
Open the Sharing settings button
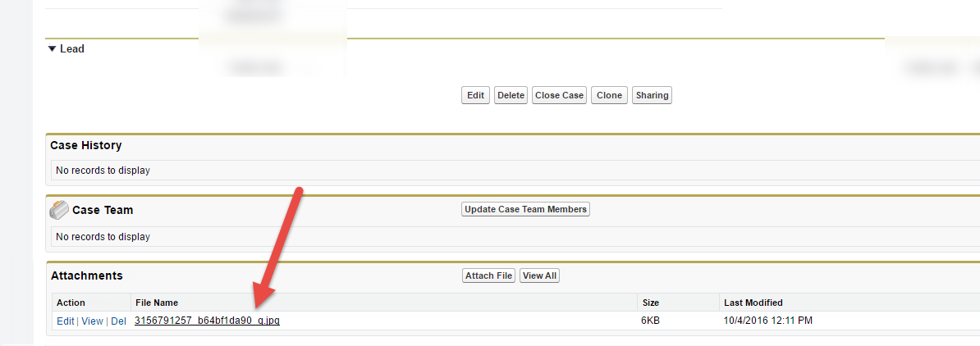tap(653, 96)
